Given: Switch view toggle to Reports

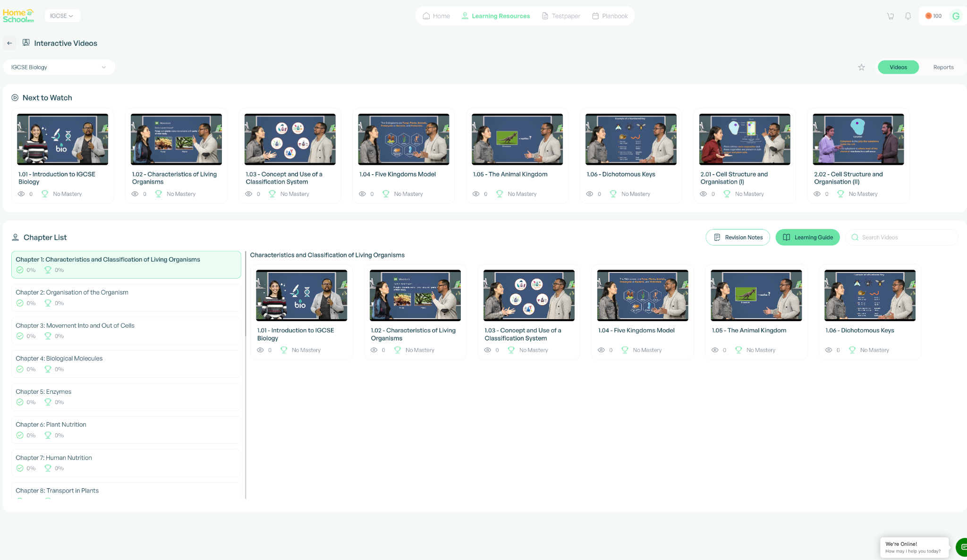Looking at the screenshot, I should (x=943, y=67).
